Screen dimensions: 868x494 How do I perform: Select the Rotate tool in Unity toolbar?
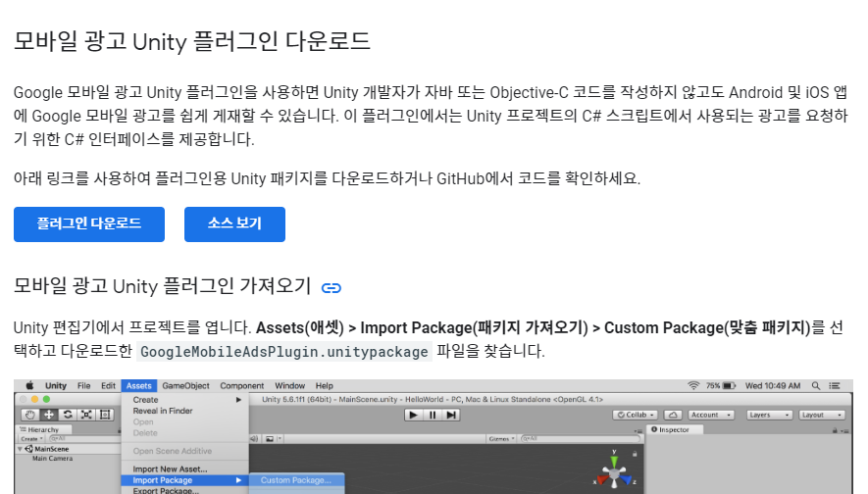(x=68, y=415)
